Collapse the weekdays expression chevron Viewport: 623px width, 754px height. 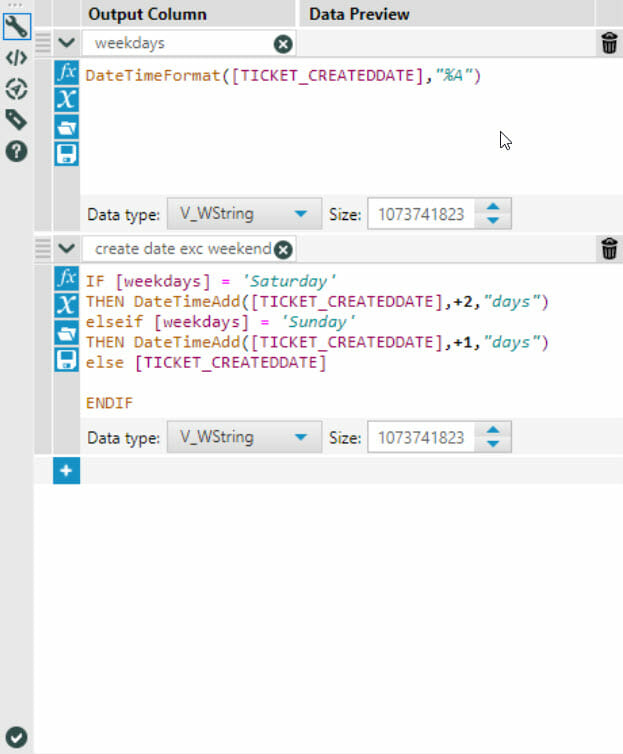66,43
